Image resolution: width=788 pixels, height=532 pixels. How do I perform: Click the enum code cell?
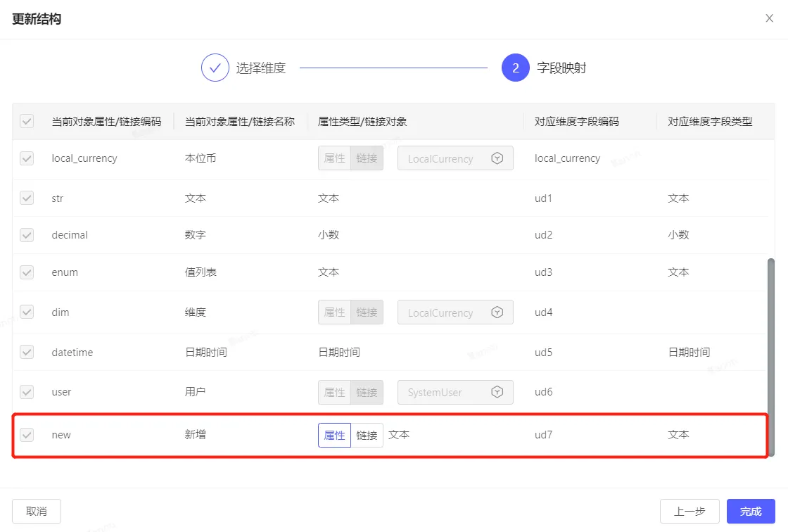click(x=65, y=272)
